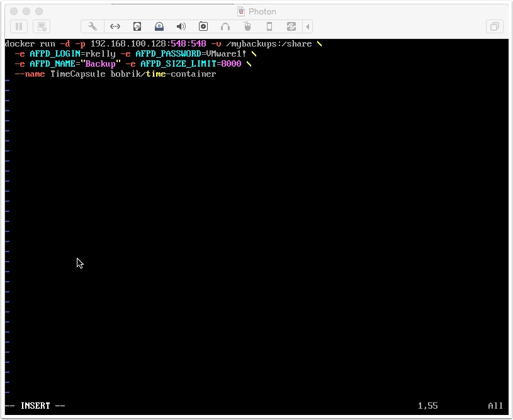Click the port mapping 548:548

point(188,44)
